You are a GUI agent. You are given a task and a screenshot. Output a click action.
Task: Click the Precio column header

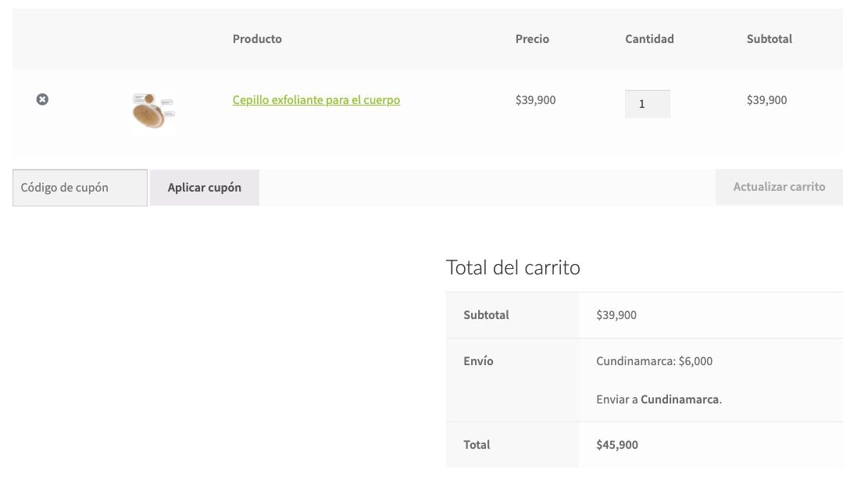pos(532,39)
